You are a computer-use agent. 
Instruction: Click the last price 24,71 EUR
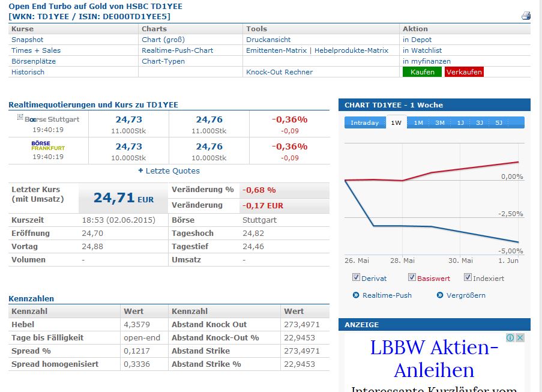pyautogui.click(x=124, y=198)
